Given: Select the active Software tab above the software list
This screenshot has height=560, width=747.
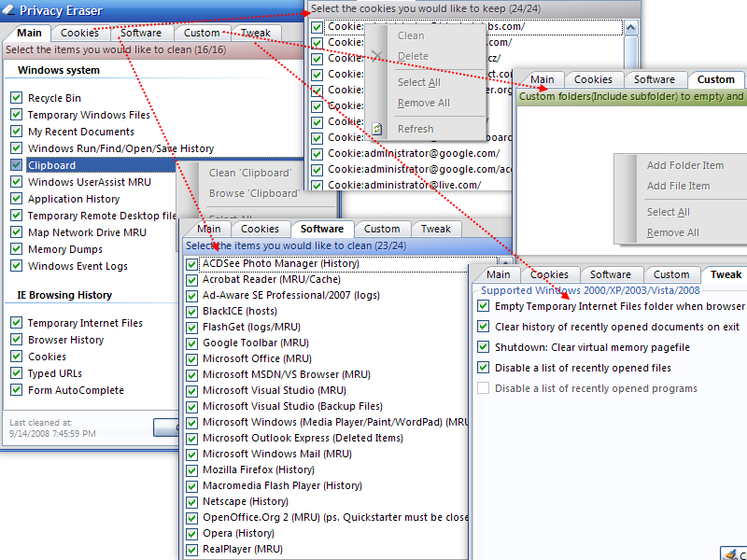Looking at the screenshot, I should coord(322,229).
